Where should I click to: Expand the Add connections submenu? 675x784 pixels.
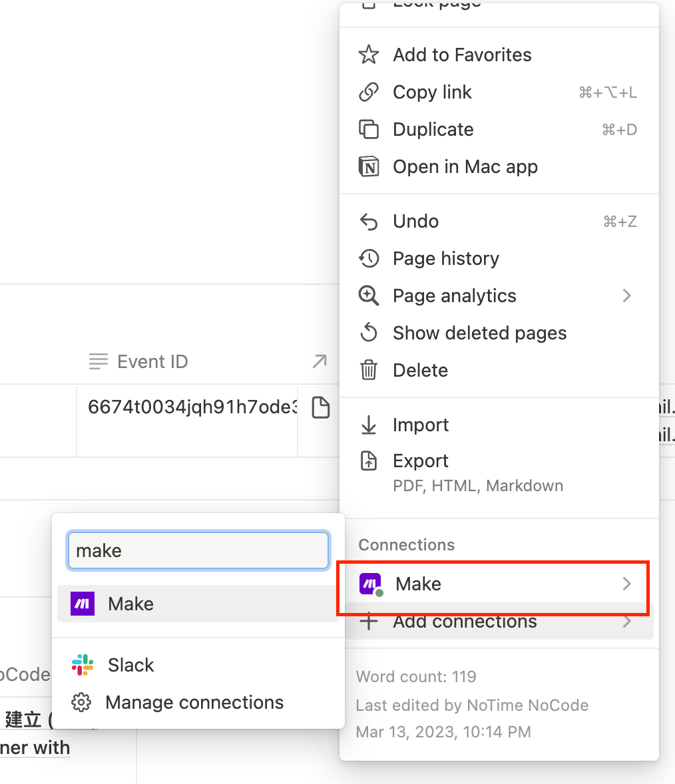tap(626, 621)
